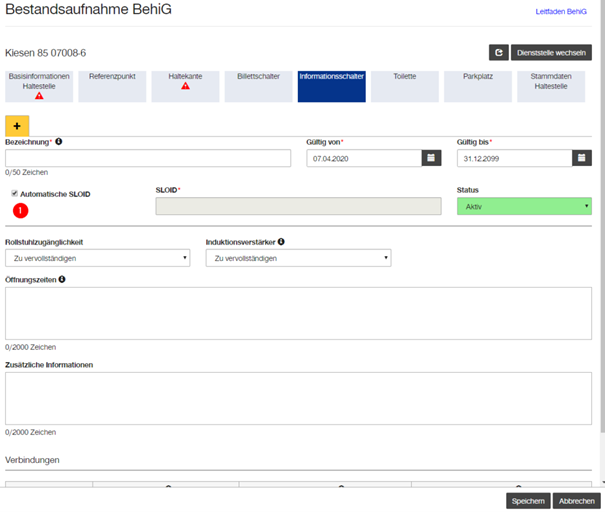Viewport: 605px width, 512px height.
Task: Click the greyed SLOID input field
Action: click(298, 206)
